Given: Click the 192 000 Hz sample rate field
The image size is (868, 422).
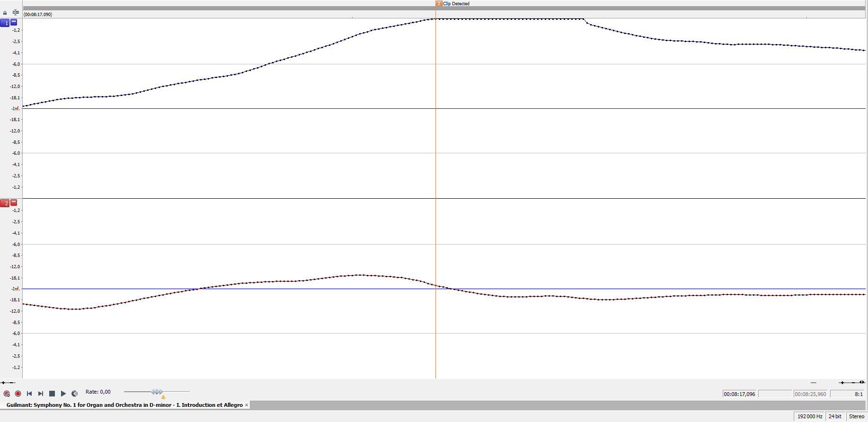Looking at the screenshot, I should [809, 416].
